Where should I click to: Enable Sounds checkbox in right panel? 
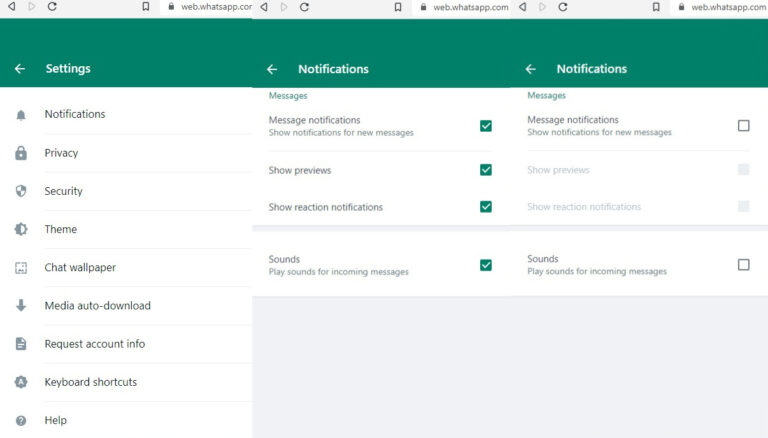[x=744, y=265]
